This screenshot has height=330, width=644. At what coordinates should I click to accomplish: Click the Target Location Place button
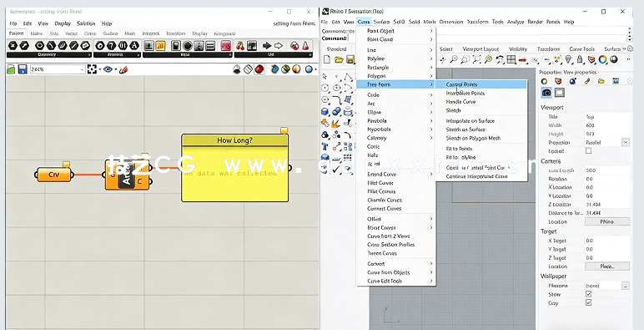click(607, 267)
